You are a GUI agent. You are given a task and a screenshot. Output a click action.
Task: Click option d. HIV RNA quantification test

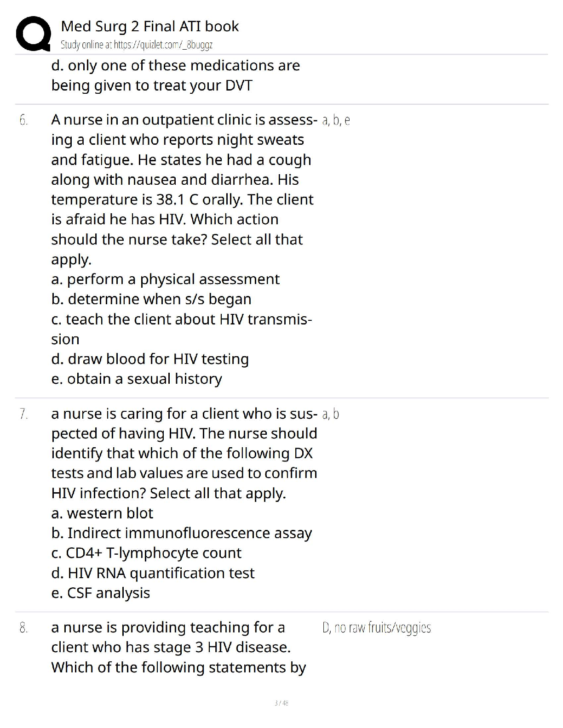point(153,573)
